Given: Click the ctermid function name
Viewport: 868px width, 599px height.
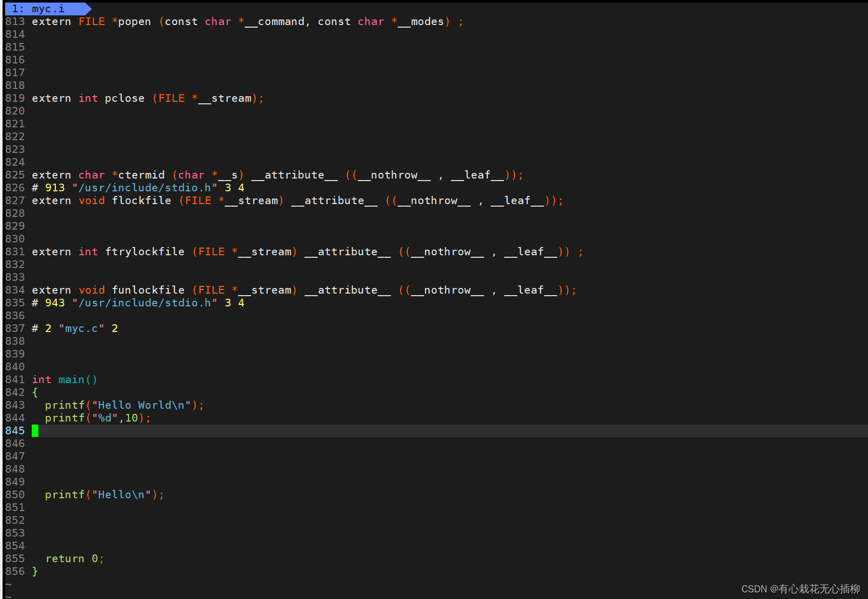Looking at the screenshot, I should [x=141, y=175].
